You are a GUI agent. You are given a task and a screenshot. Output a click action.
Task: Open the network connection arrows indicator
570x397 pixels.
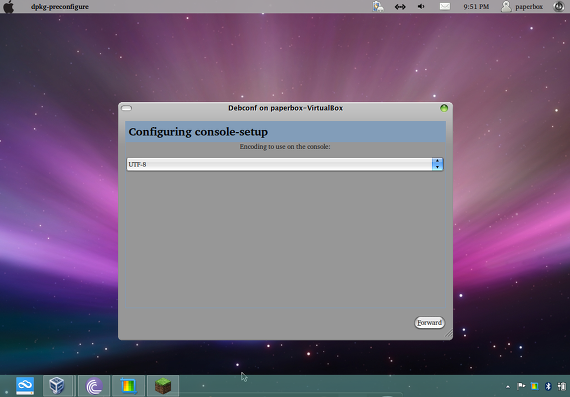(400, 7)
